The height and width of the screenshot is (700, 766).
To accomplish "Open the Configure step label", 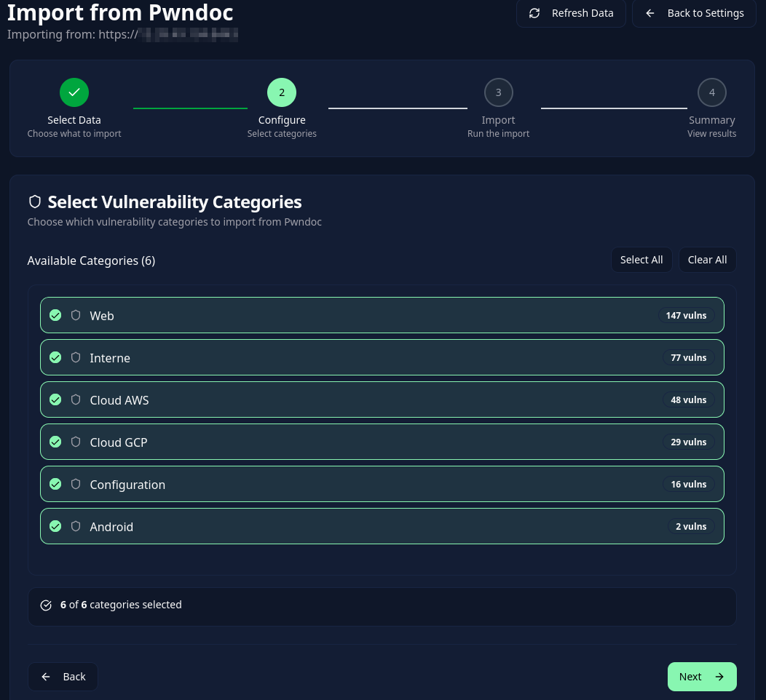I will 282,120.
